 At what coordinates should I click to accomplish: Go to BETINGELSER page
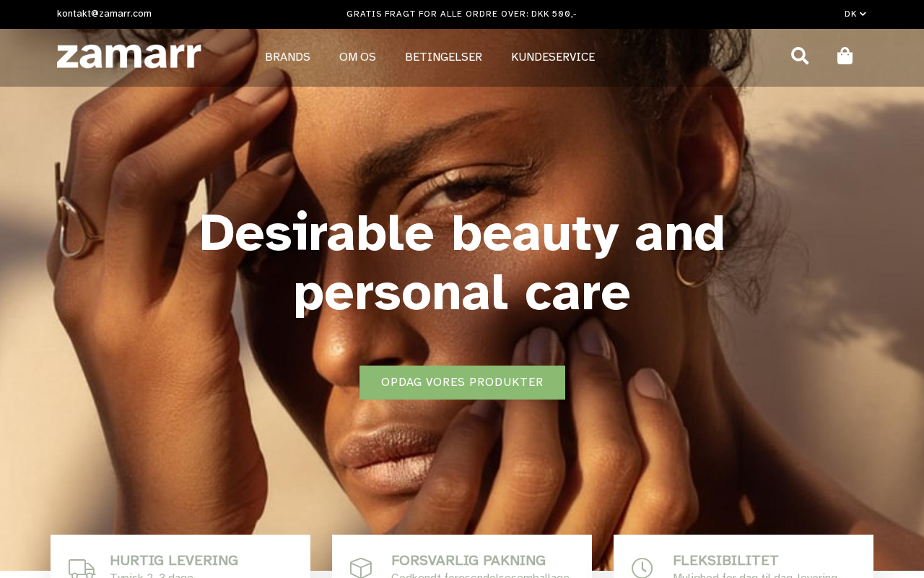point(443,57)
